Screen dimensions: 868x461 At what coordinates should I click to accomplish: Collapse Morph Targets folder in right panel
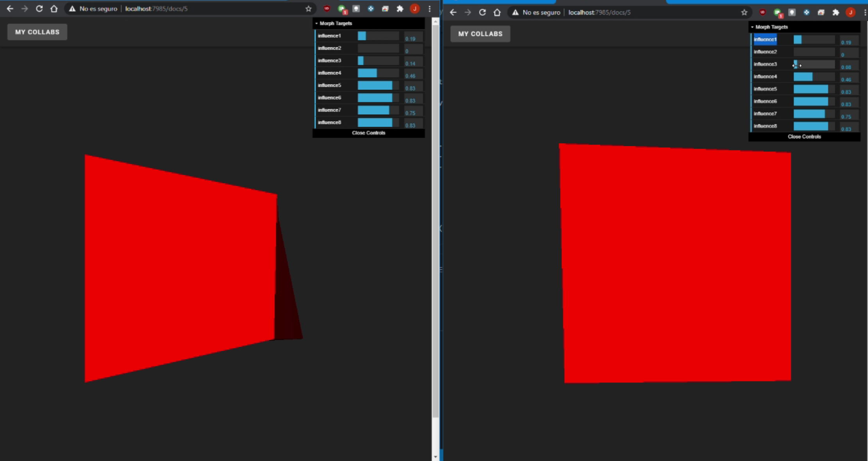[771, 27]
